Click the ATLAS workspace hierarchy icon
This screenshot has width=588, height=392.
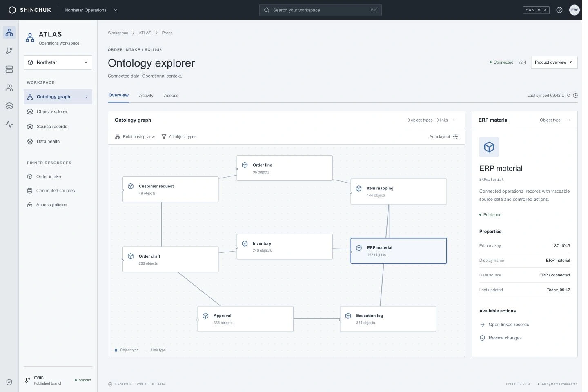click(30, 38)
